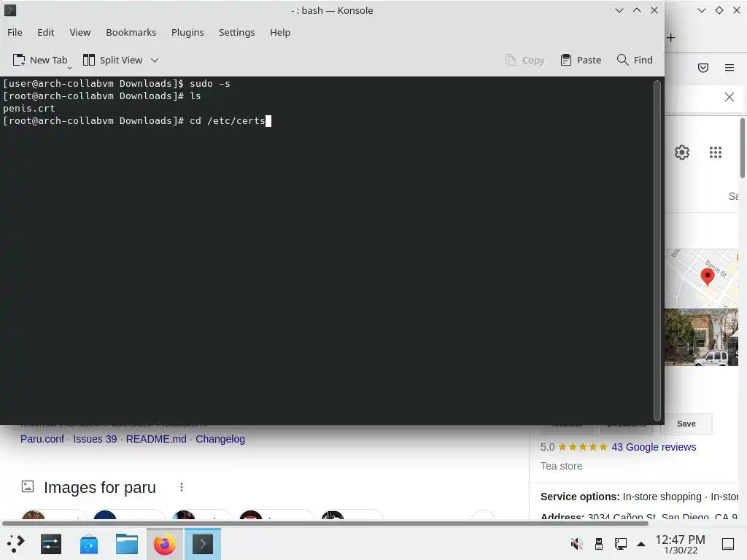Image resolution: width=747 pixels, height=560 pixels.
Task: Click the removable devices tray icon
Action: pyautogui.click(x=599, y=544)
